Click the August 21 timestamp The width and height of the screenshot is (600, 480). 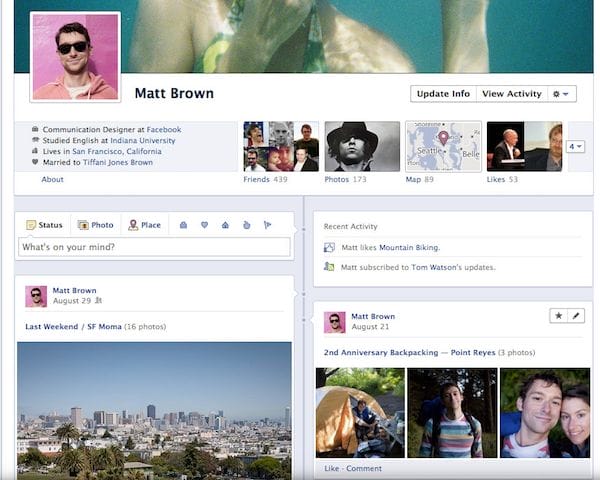370,327
